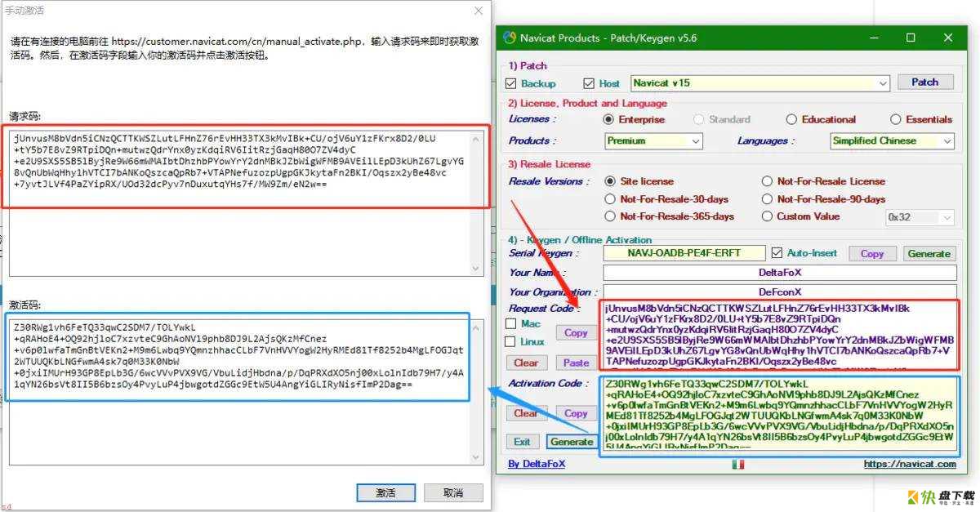
Task: Click inside the keygen Request Code text box
Action: point(778,335)
